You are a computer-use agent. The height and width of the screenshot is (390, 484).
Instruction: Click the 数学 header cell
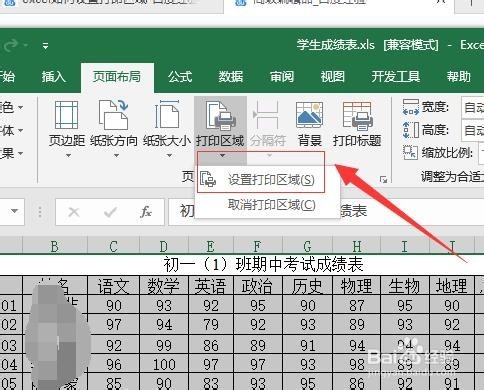[164, 286]
